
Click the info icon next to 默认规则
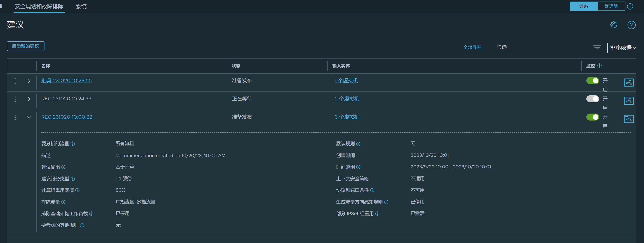click(358, 144)
